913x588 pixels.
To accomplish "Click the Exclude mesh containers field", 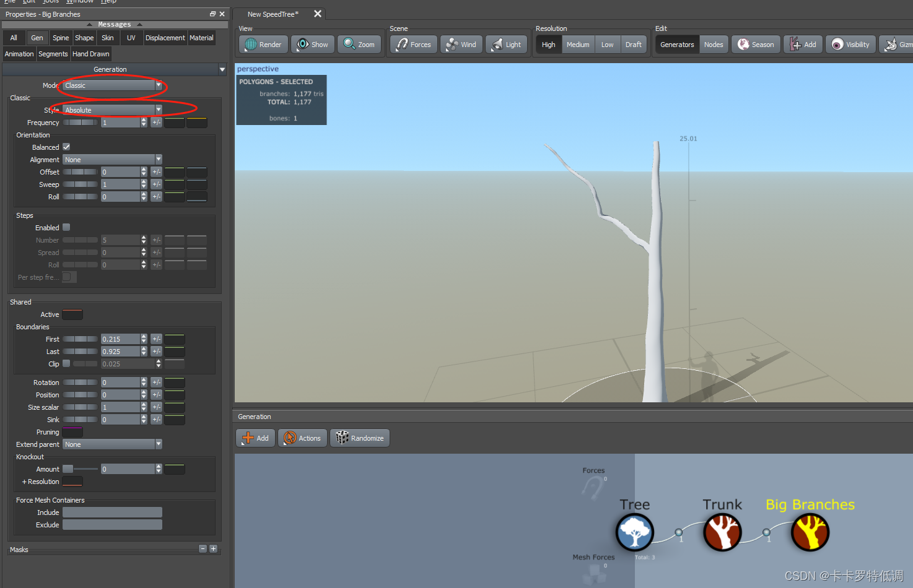I will coord(112,525).
